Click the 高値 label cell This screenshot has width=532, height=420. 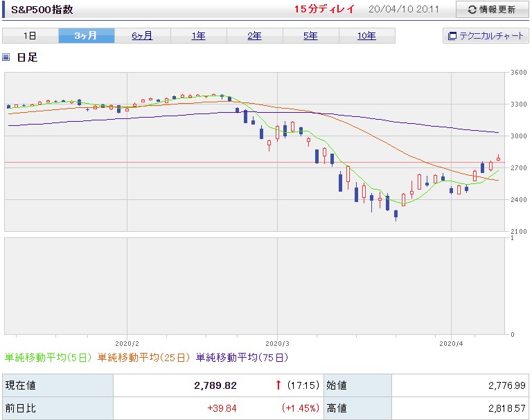tap(357, 408)
